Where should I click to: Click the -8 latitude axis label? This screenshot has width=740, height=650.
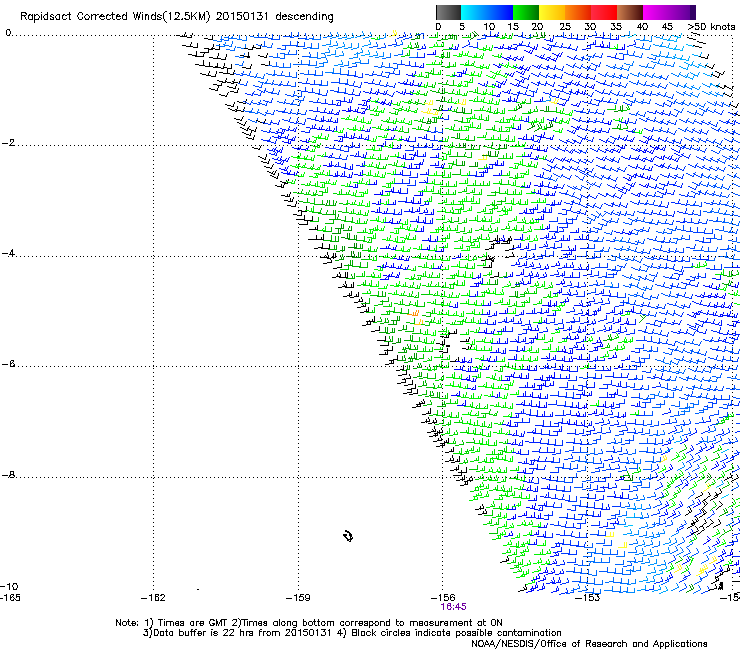click(8, 474)
